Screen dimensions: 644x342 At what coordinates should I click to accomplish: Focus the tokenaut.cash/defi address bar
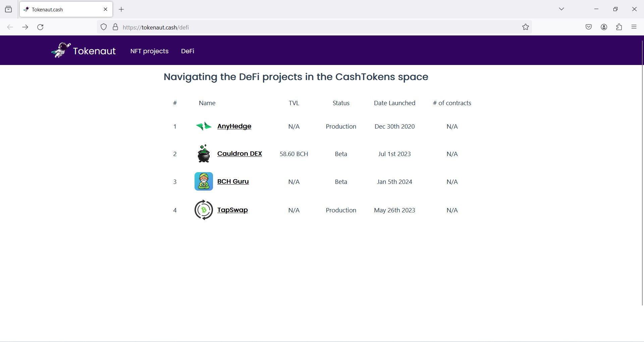pyautogui.click(x=319, y=27)
